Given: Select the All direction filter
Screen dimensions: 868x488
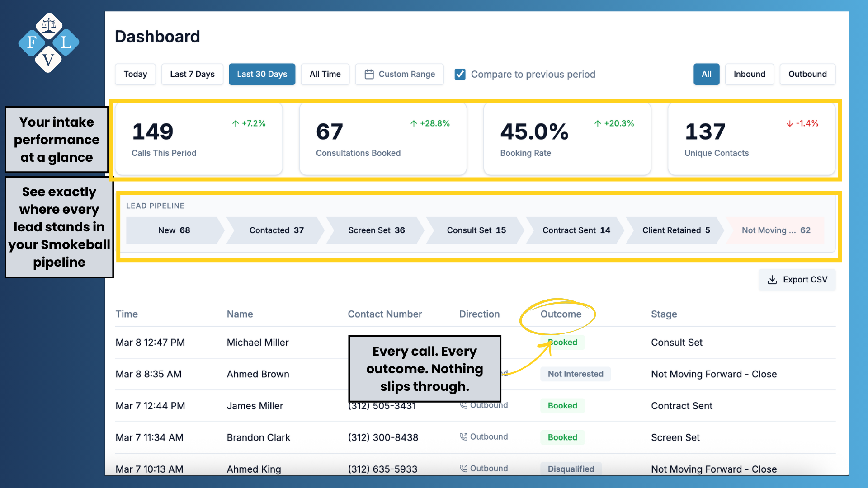Looking at the screenshot, I should coord(706,74).
